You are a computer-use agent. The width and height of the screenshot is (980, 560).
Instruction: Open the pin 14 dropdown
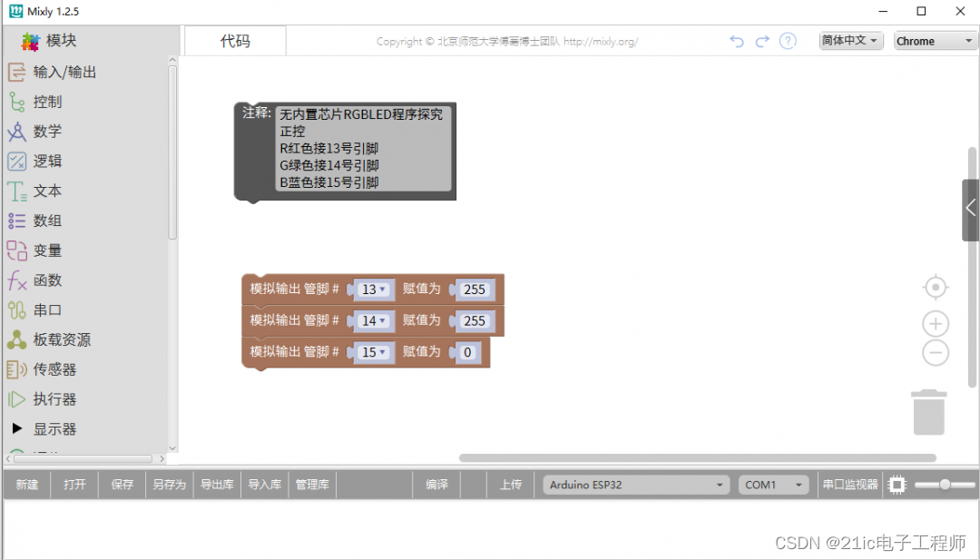tap(375, 320)
